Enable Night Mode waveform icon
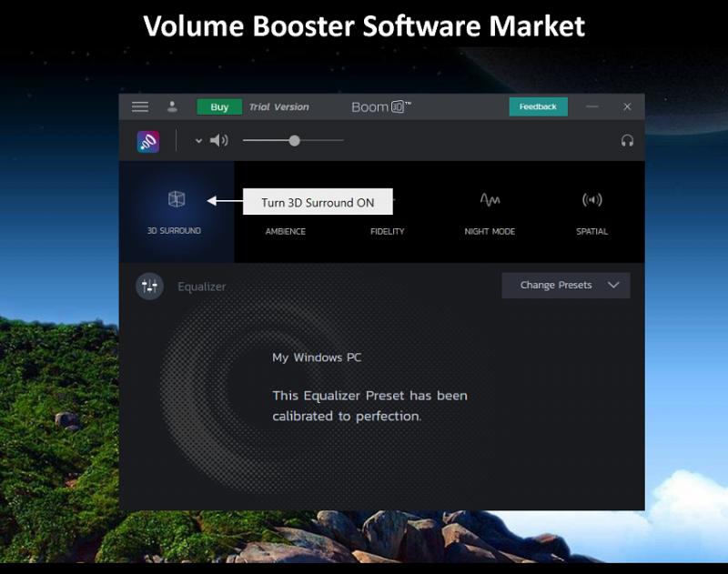728x574 pixels. click(x=490, y=199)
